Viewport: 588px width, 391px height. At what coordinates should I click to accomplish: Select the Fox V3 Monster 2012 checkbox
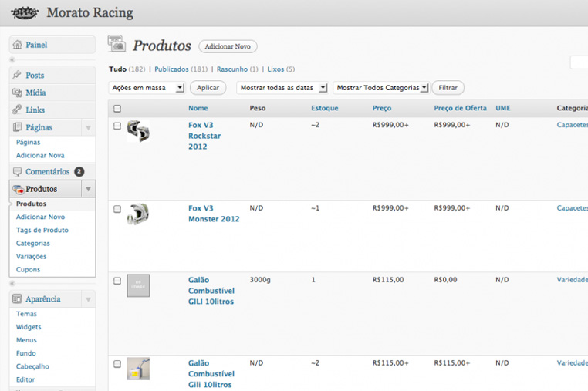click(x=117, y=209)
